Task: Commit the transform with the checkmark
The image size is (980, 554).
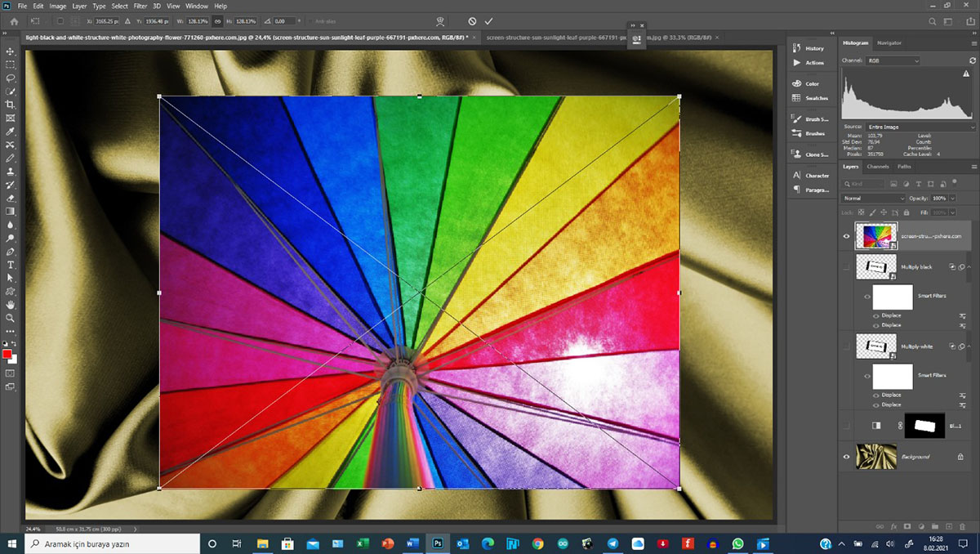Action: coord(488,20)
